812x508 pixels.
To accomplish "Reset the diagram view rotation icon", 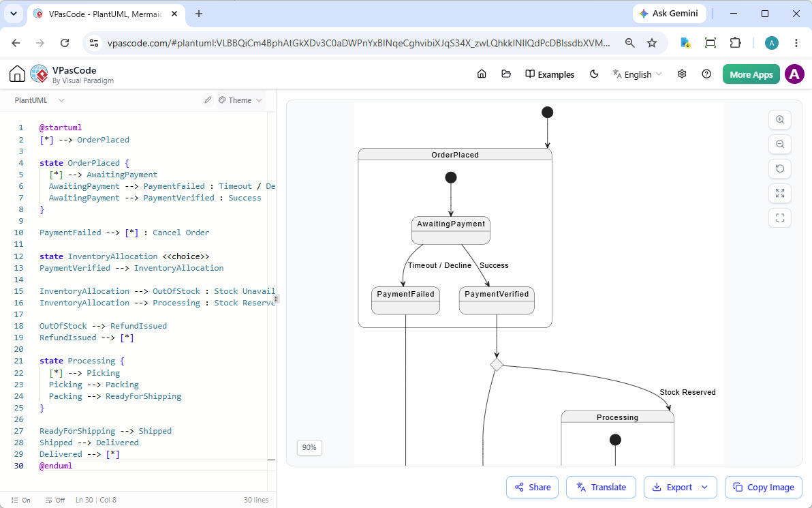I will (x=780, y=168).
